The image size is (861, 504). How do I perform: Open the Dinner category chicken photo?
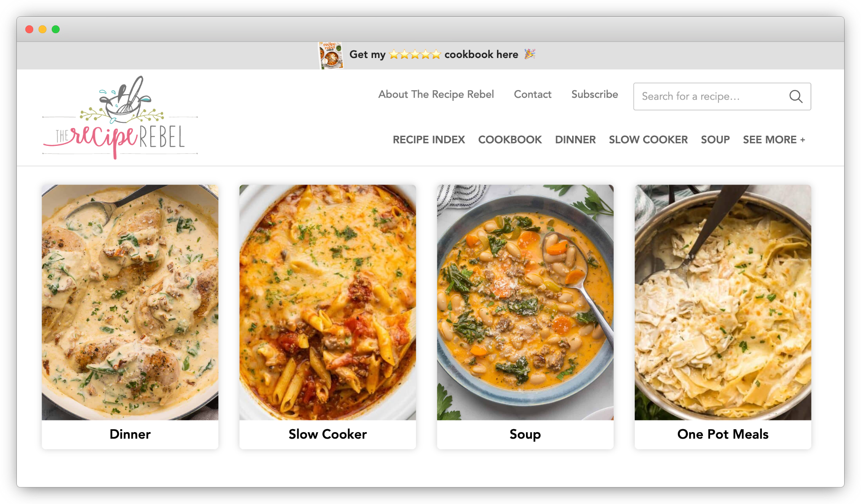[130, 302]
